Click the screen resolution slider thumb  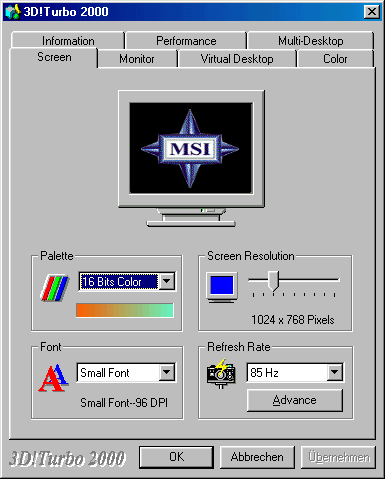(274, 281)
